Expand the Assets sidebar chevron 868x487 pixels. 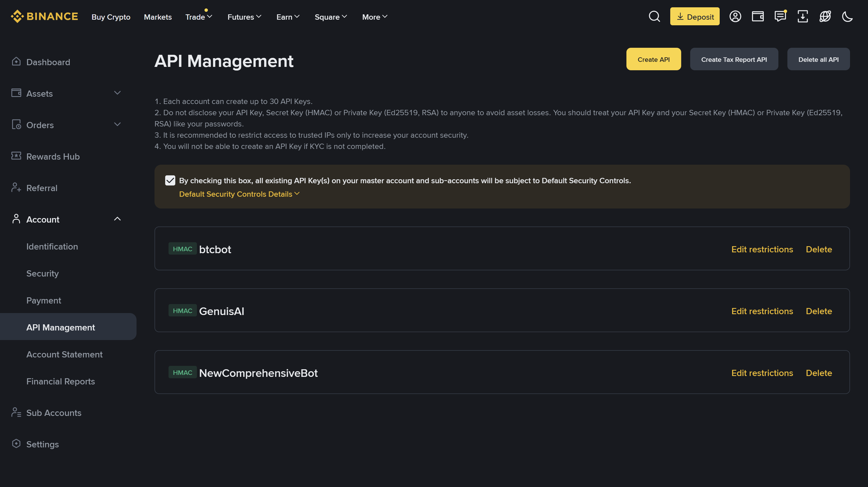(117, 93)
